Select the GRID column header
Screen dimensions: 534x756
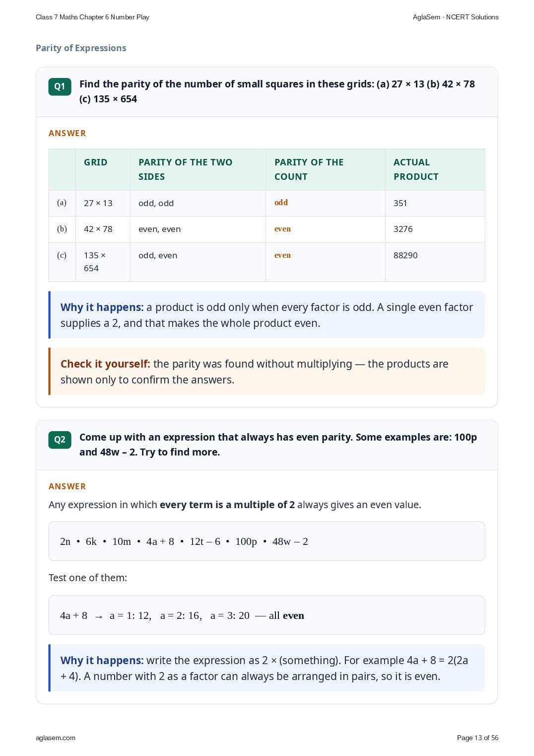coord(96,162)
